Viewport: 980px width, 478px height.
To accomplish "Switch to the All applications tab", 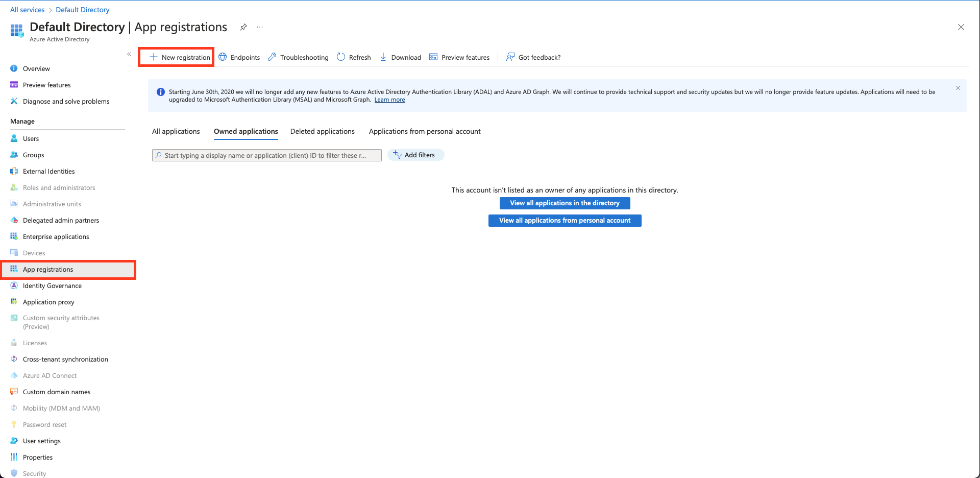I will [x=176, y=131].
